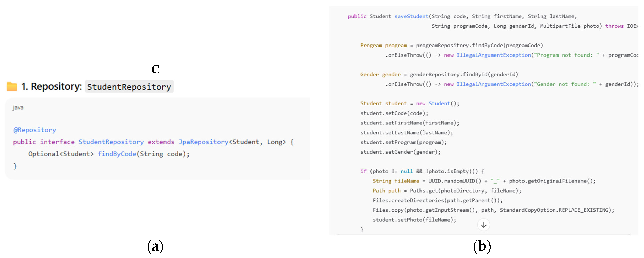Click the saveStudent method name
The height and width of the screenshot is (258, 644).
pyautogui.click(x=411, y=16)
